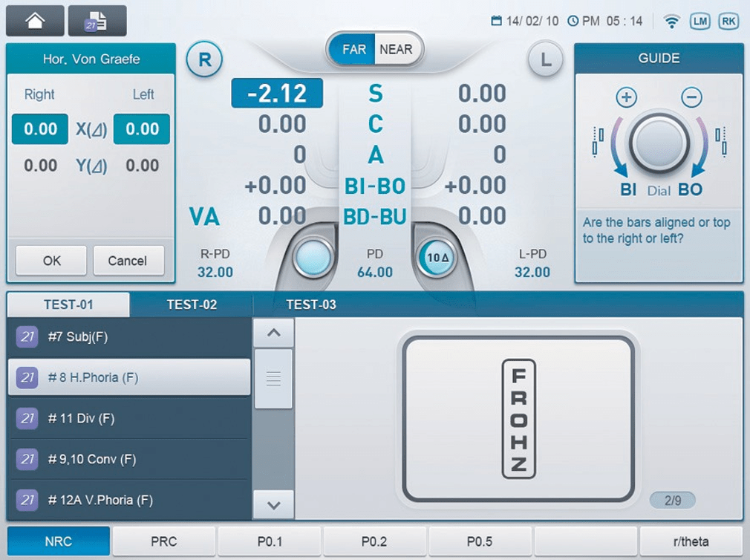750x560 pixels.
Task: Open the TEST-03 tab
Action: 311,305
